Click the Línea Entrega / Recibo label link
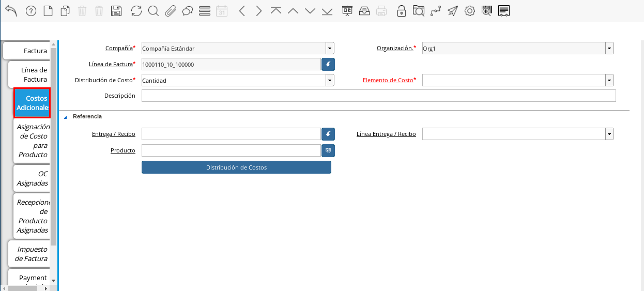The height and width of the screenshot is (291, 644). 386,134
